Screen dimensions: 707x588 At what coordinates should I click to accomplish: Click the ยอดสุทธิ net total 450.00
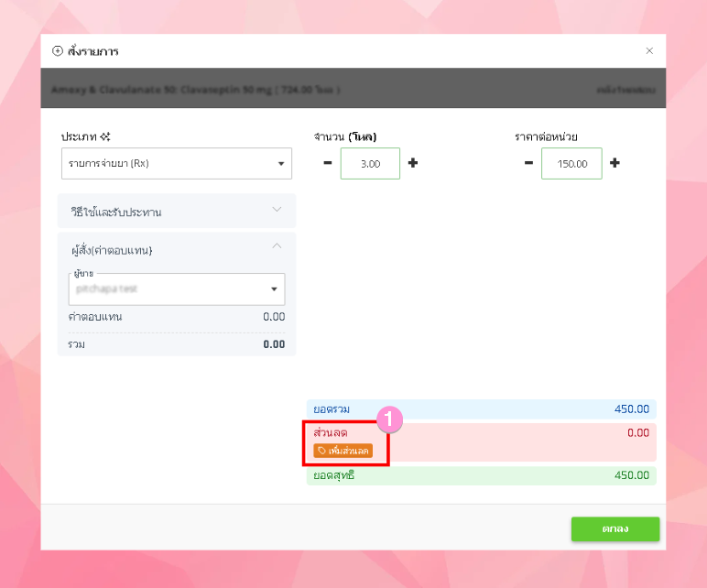click(632, 475)
